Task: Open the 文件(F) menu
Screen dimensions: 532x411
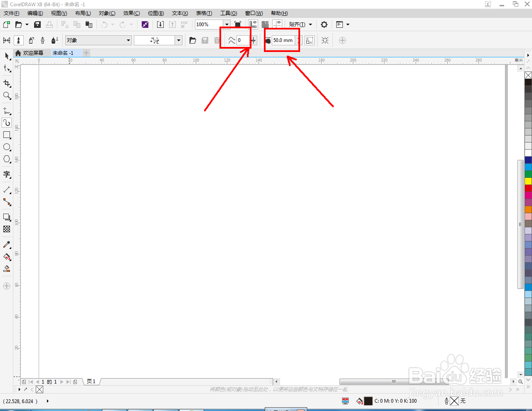Action: 11,13
